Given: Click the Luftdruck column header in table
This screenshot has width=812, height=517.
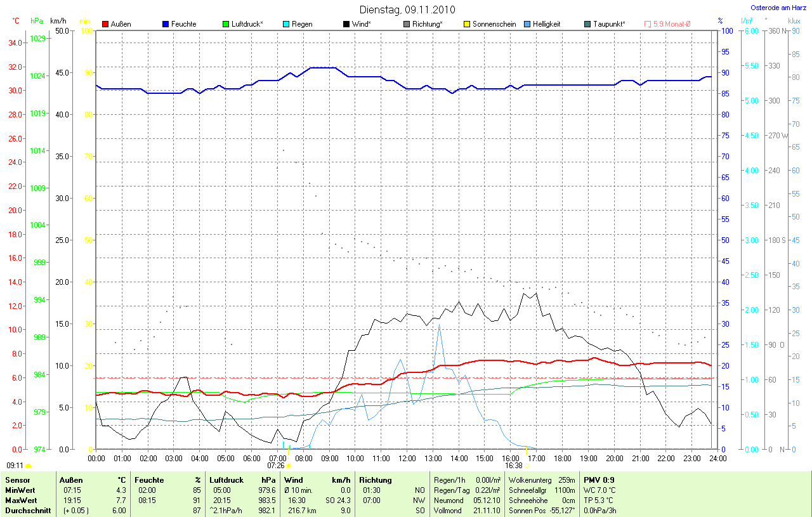Looking at the screenshot, I should click(x=226, y=480).
